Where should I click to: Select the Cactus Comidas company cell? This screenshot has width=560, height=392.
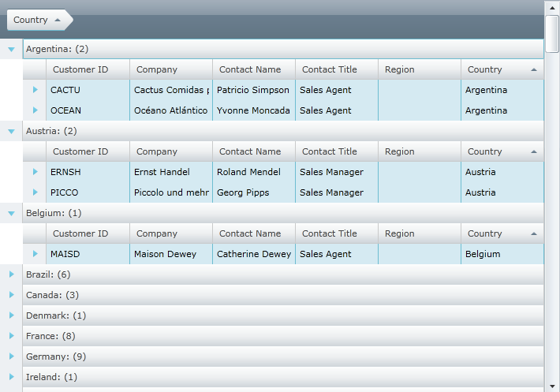pos(171,90)
